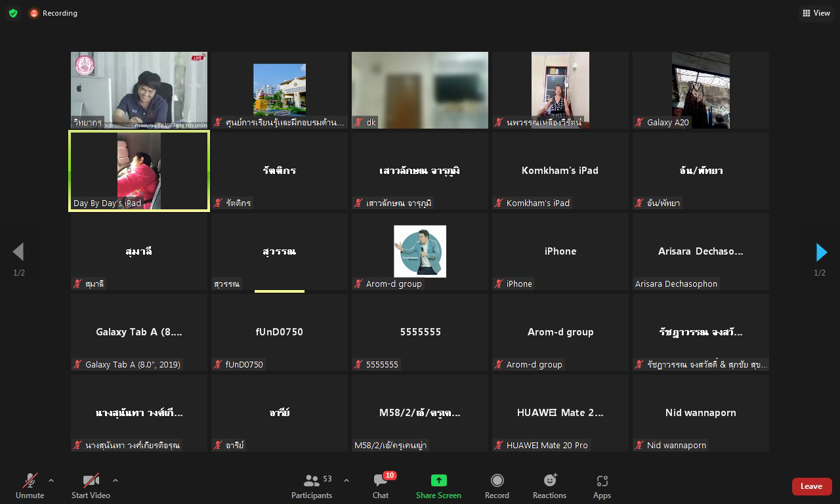Click the red Leave button
Viewport: 840px width, 504px height.
click(811, 486)
